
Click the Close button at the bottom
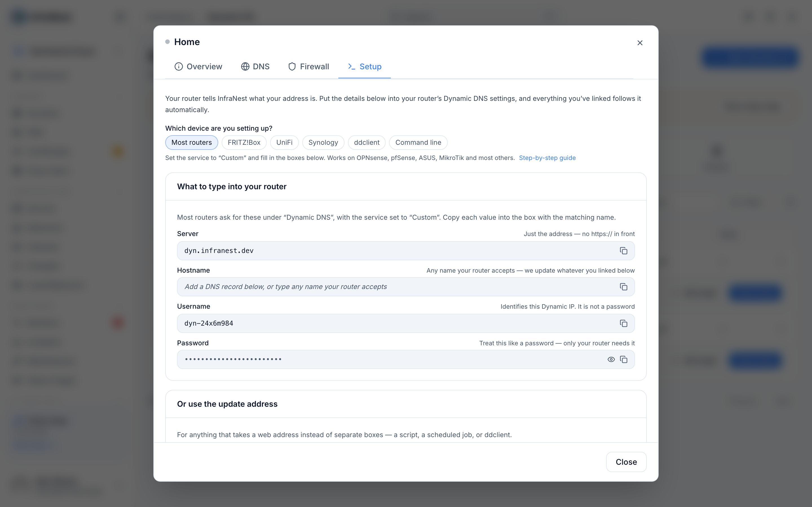click(x=626, y=462)
